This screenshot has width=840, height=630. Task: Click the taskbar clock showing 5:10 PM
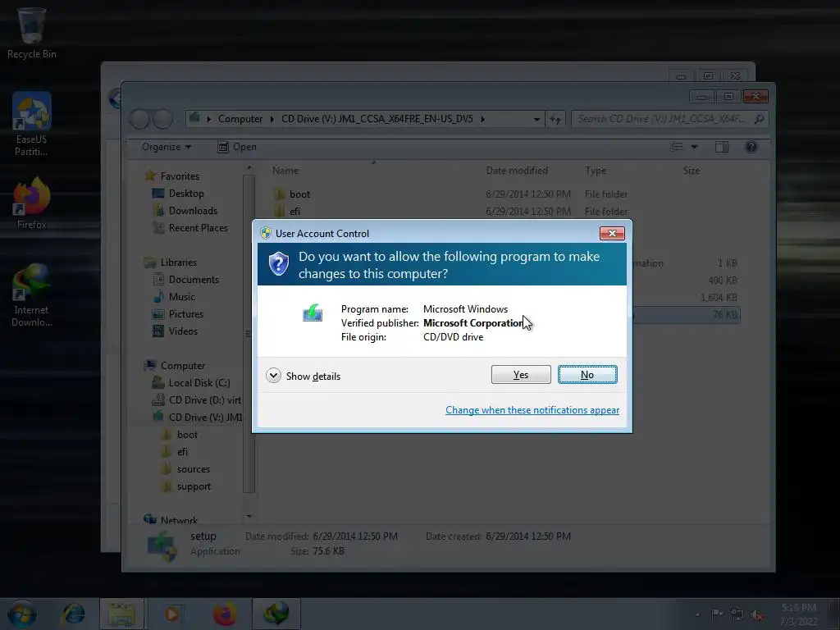click(x=798, y=614)
